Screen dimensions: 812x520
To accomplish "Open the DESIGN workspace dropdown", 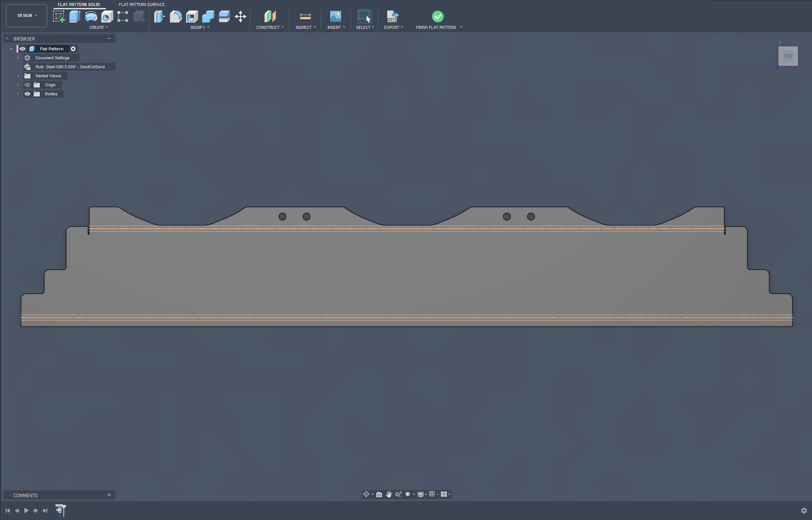I will click(x=27, y=15).
